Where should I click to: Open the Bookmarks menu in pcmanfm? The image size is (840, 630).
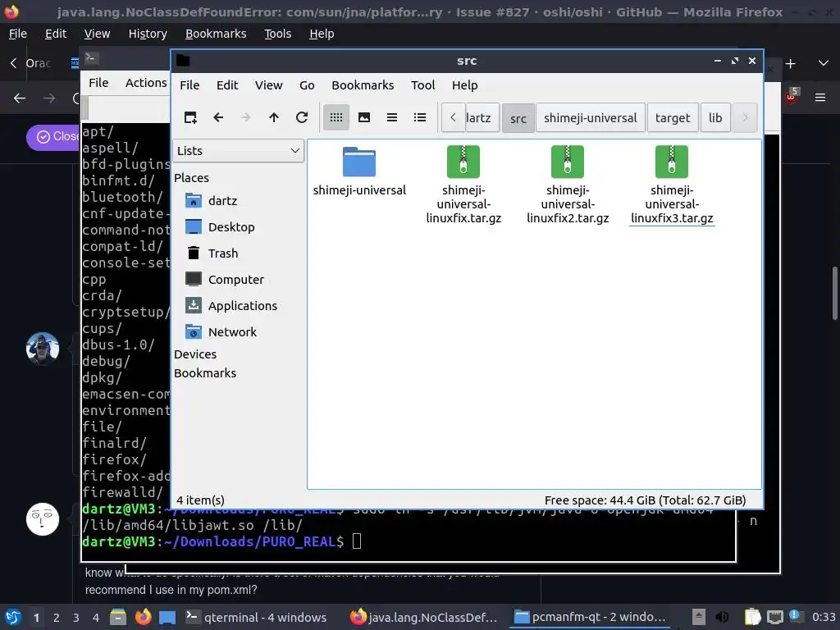[x=363, y=85]
